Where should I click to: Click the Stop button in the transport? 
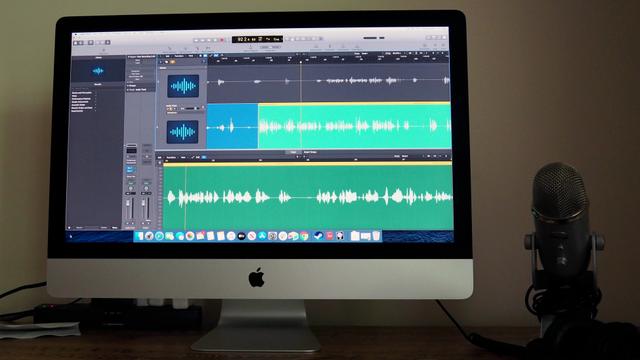click(209, 40)
